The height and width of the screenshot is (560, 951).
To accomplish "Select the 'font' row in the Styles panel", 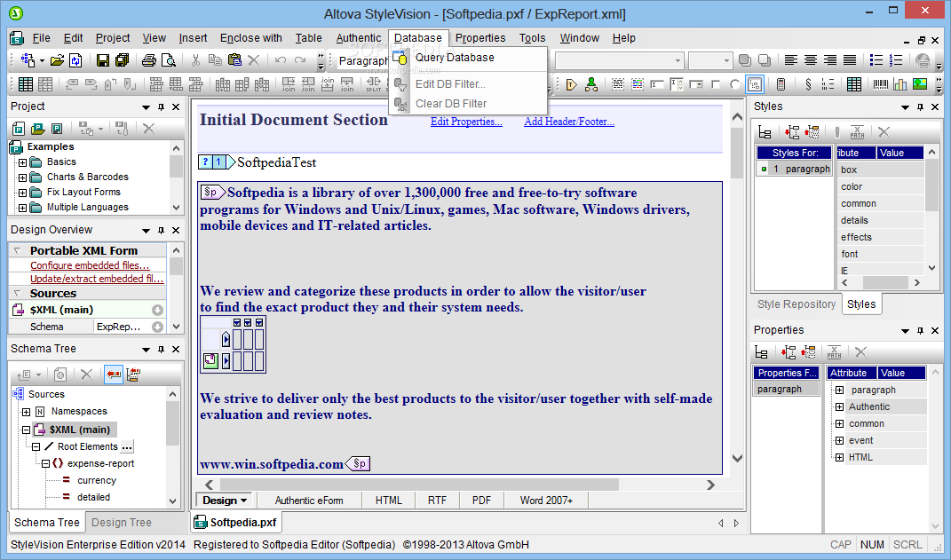I will tap(881, 254).
